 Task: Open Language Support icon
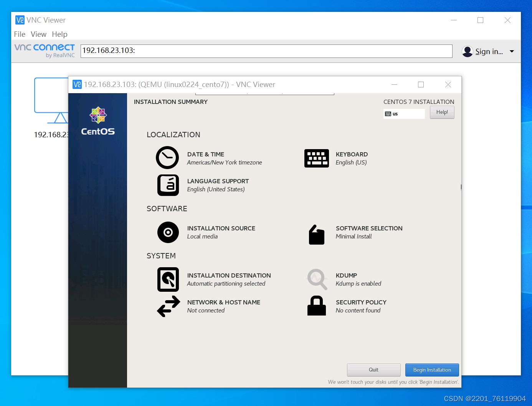(168, 185)
